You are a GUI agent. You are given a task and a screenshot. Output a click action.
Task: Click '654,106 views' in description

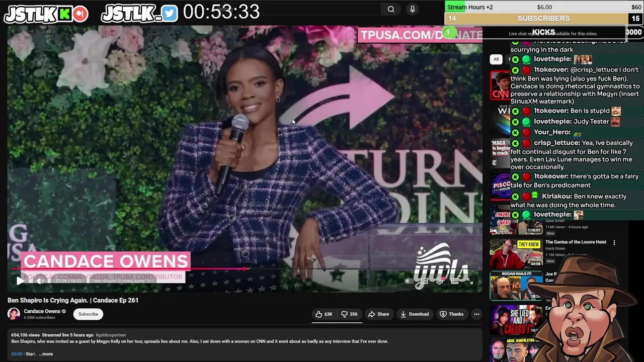(x=25, y=335)
